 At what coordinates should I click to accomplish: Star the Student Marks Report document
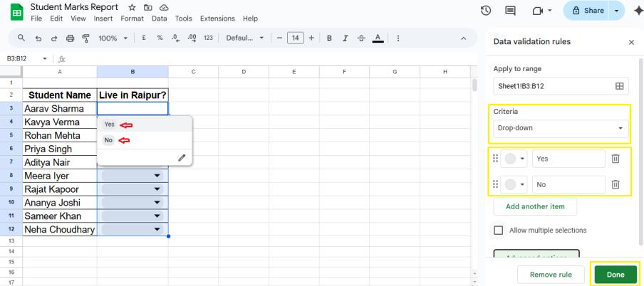tap(132, 8)
